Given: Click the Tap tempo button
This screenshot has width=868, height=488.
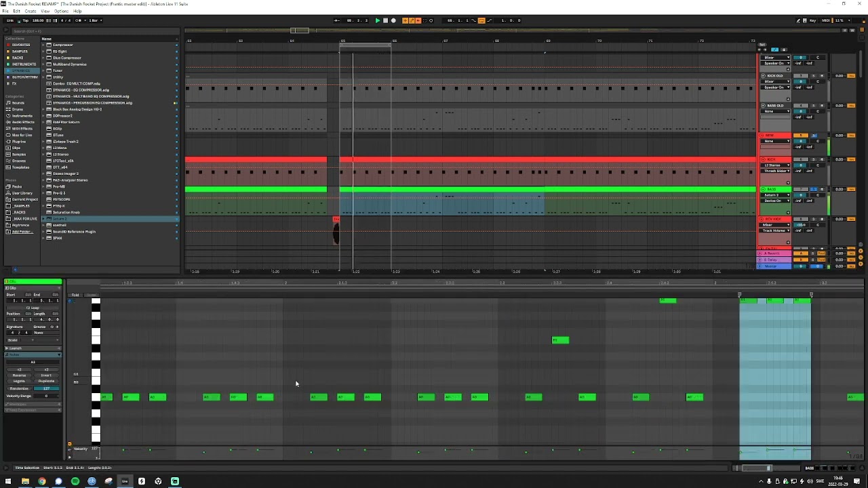Looking at the screenshot, I should click(25, 20).
